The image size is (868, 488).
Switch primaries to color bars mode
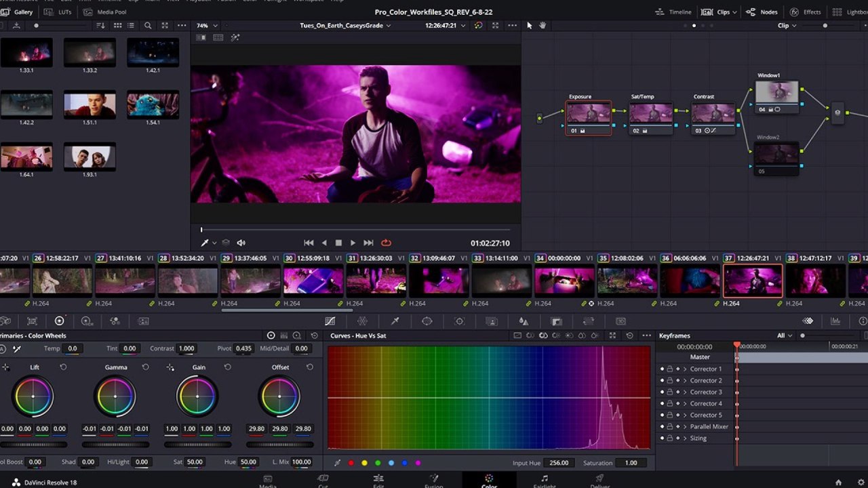pyautogui.click(x=284, y=335)
